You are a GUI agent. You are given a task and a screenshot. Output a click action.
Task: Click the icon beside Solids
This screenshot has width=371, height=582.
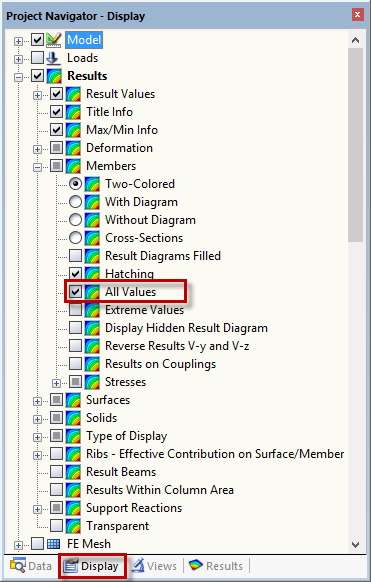pyautogui.click(x=73, y=418)
